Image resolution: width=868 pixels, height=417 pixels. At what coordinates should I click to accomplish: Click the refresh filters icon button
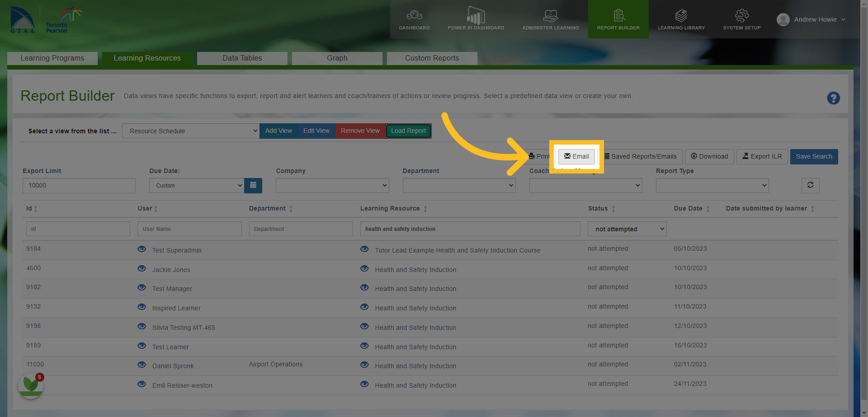(810, 185)
